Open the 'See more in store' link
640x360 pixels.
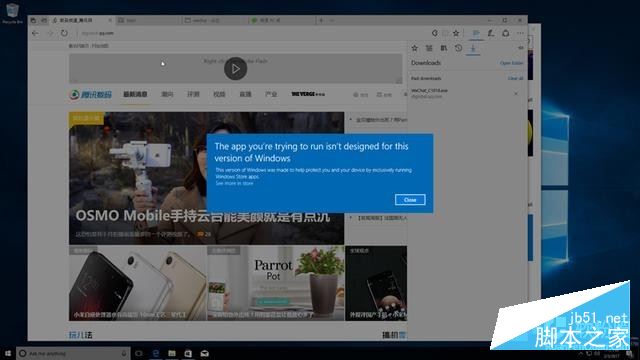click(x=234, y=183)
